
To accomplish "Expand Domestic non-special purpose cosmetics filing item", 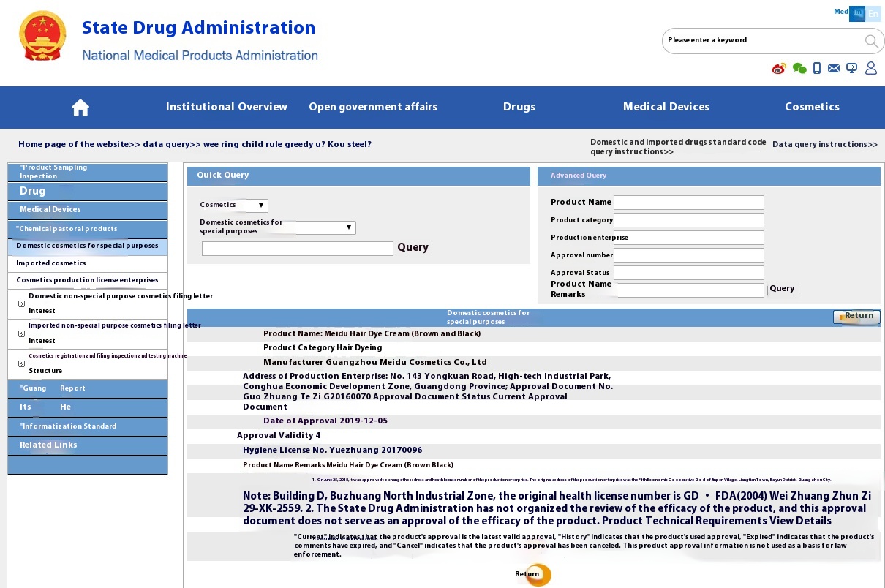I will 22,304.
